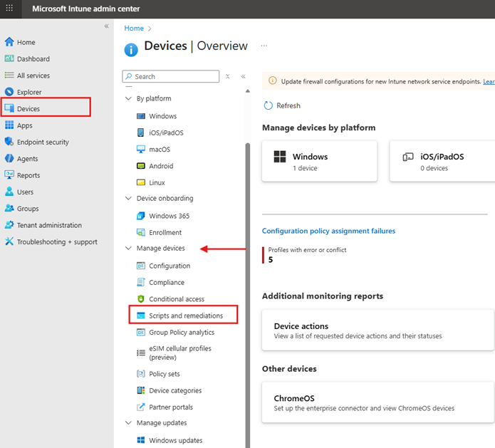Click the Devices monitor icon in sidebar

pyautogui.click(x=9, y=108)
